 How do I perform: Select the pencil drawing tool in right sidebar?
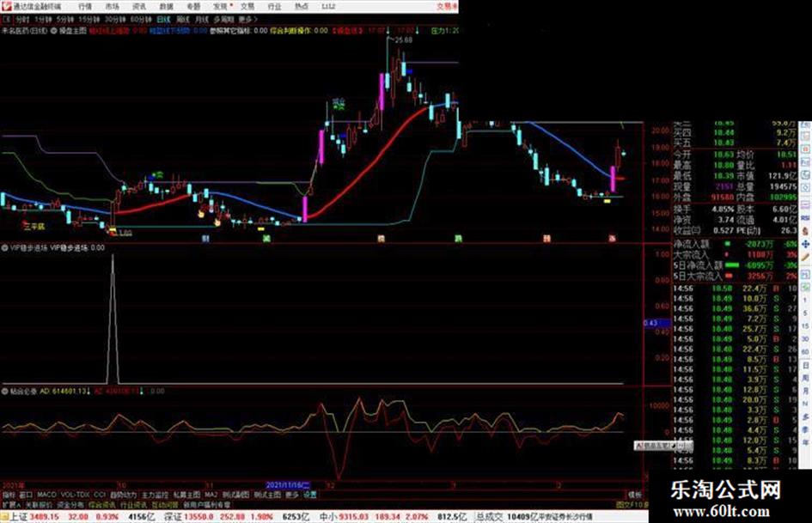coord(805,257)
